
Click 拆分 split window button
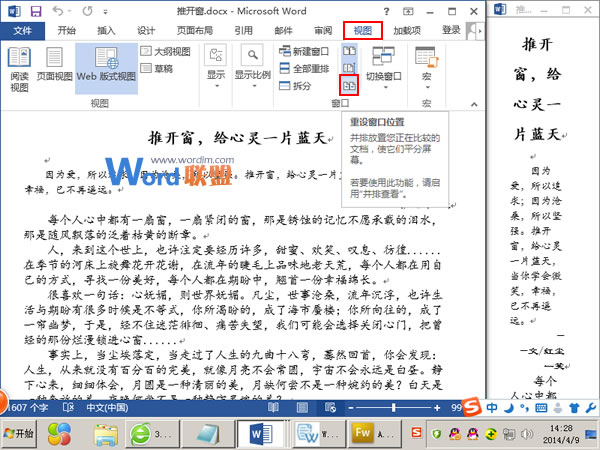pyautogui.click(x=295, y=86)
